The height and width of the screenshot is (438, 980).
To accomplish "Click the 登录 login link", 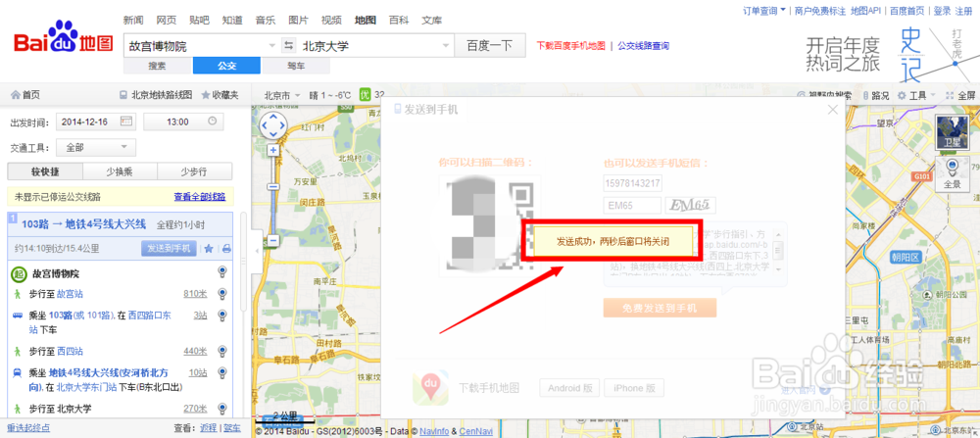I will pos(942,11).
